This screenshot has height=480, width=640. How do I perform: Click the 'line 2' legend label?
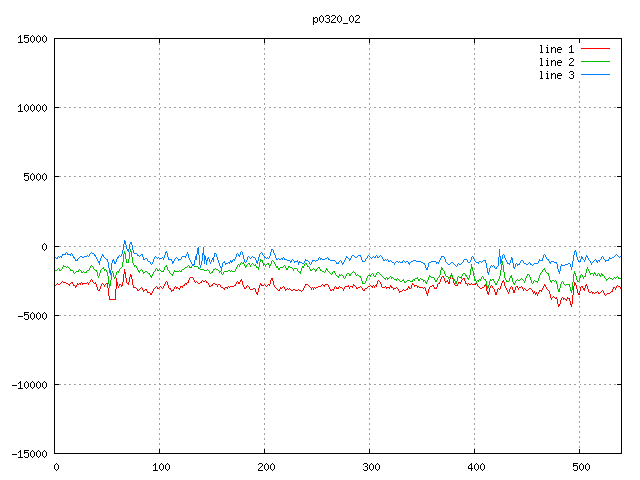556,62
